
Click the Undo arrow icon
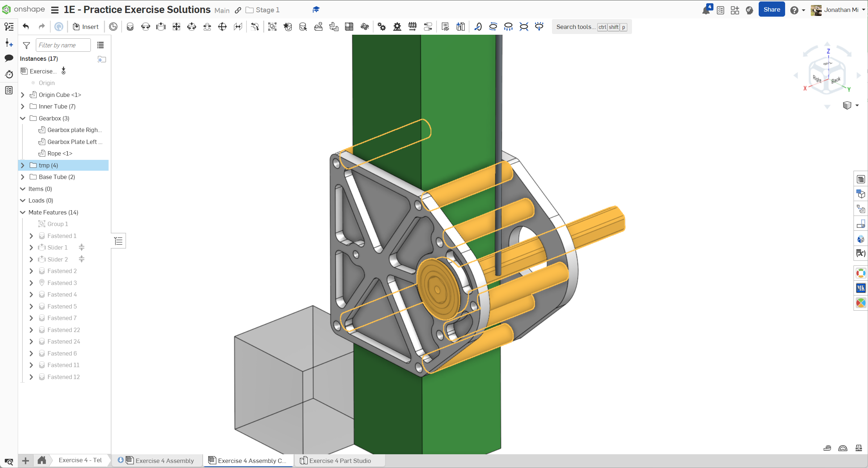pyautogui.click(x=26, y=26)
